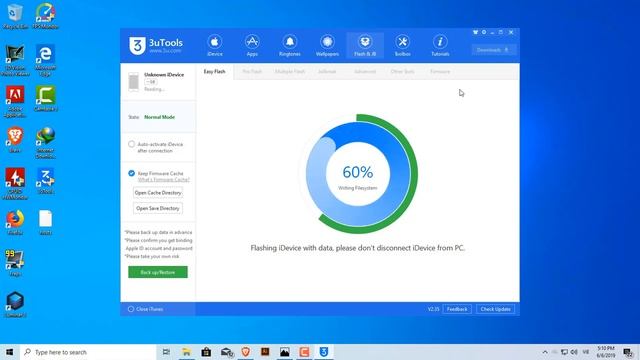Click the Check Update button
640x360 pixels.
[496, 309]
